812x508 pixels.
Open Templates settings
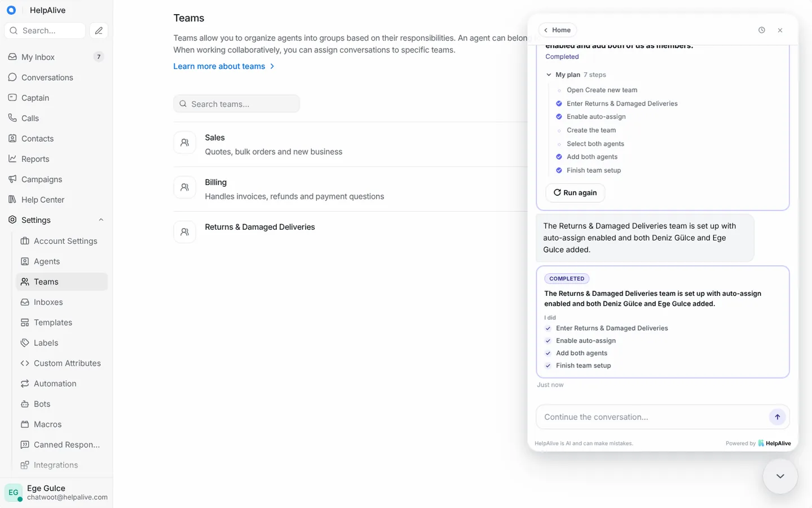(x=62, y=322)
